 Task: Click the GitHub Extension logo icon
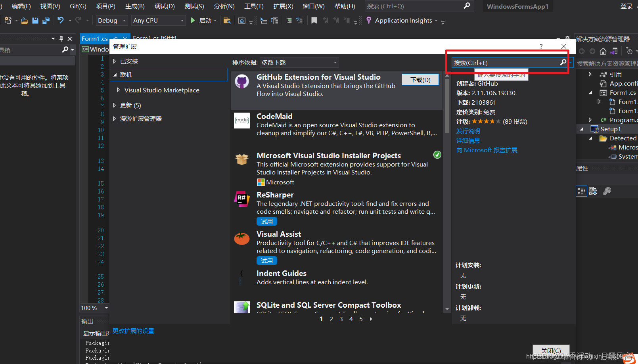click(x=242, y=82)
